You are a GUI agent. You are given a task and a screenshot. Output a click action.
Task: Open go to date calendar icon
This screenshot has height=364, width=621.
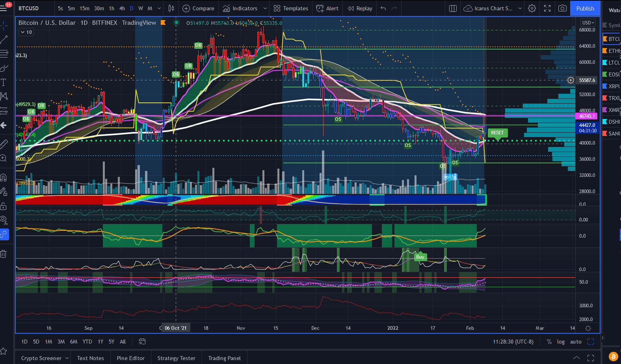(142, 342)
